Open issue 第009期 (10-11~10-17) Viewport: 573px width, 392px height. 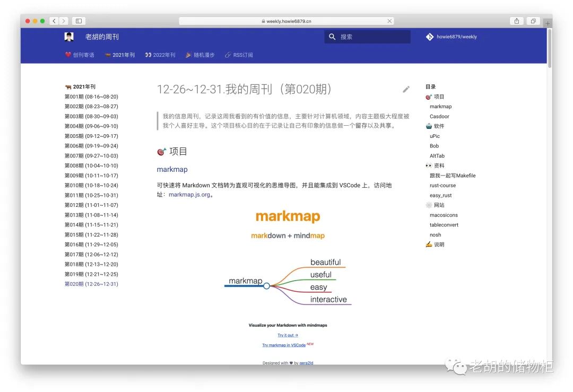coord(91,176)
